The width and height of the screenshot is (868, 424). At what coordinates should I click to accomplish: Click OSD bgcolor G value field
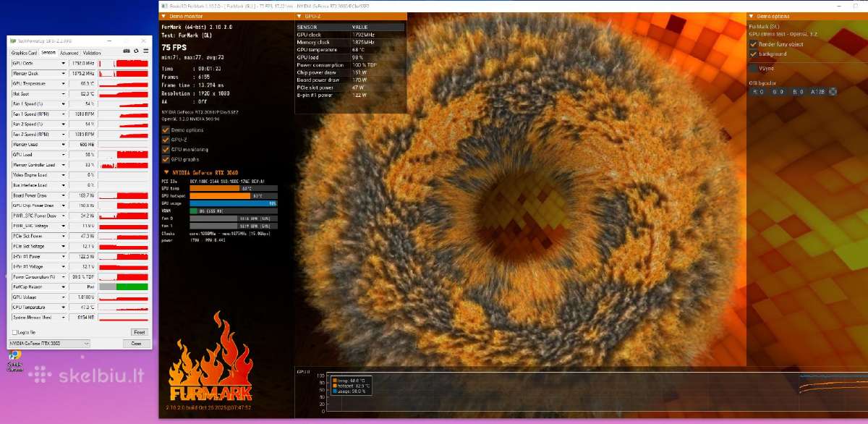point(777,92)
